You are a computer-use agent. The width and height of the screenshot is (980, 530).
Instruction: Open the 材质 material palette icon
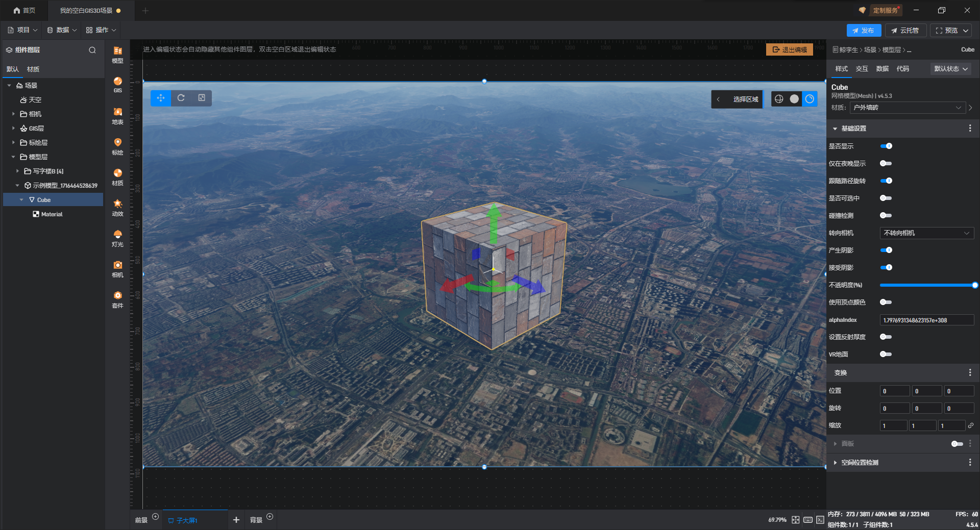[117, 176]
